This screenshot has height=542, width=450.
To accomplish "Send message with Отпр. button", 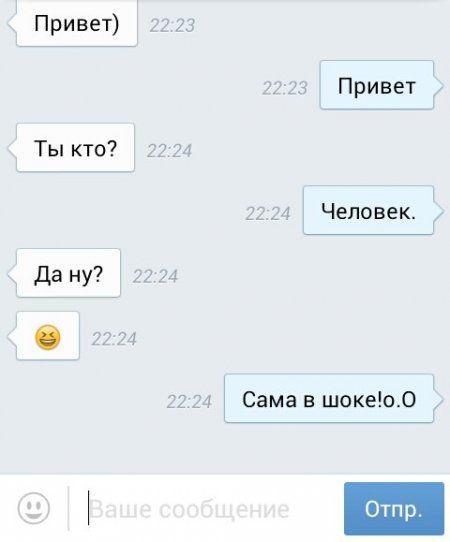I will click(x=394, y=508).
